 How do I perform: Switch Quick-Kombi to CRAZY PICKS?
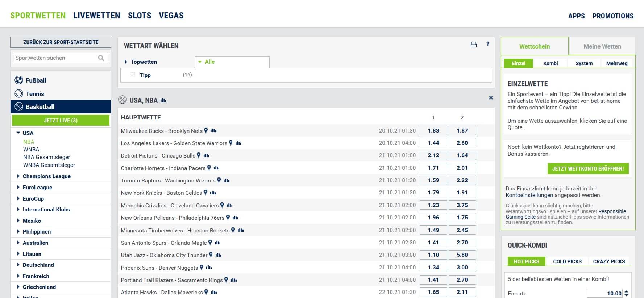click(x=609, y=261)
